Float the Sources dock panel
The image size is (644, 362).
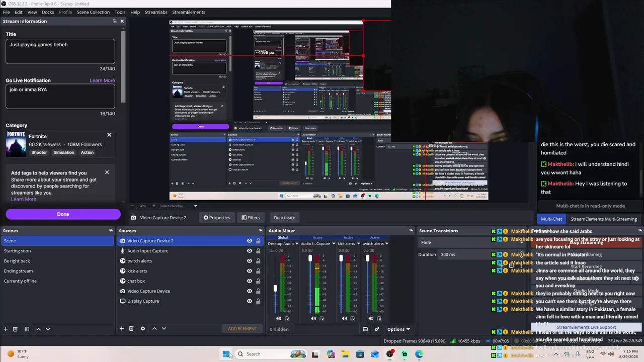point(261,231)
